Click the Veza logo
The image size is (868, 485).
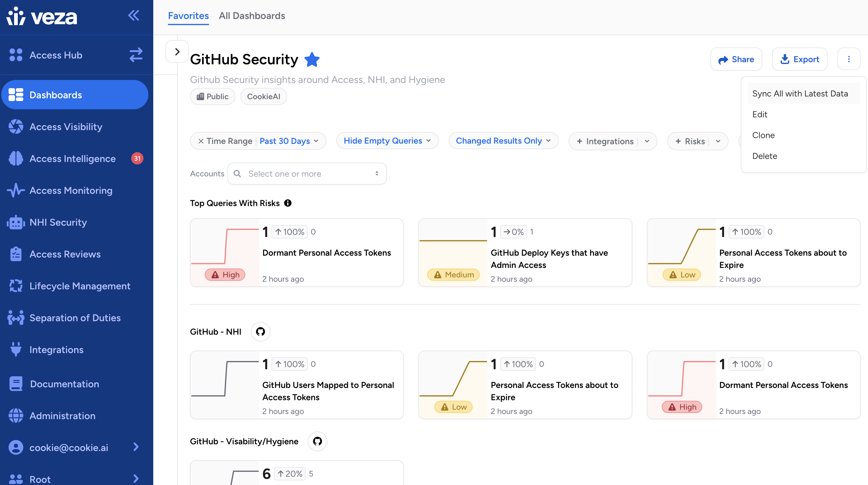pyautogui.click(x=42, y=16)
